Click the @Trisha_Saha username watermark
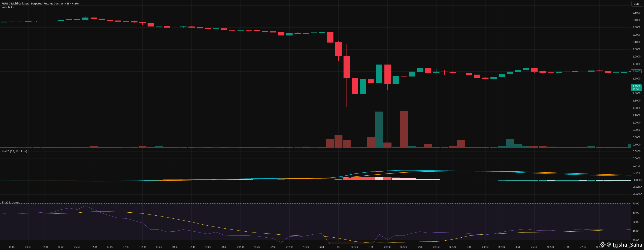The width and height of the screenshot is (644, 250). point(624,244)
